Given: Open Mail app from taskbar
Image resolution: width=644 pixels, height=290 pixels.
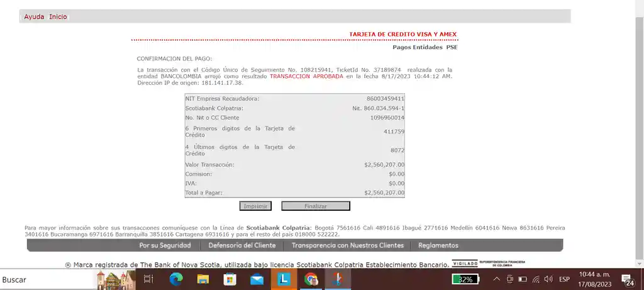Looking at the screenshot, I should 257,280.
